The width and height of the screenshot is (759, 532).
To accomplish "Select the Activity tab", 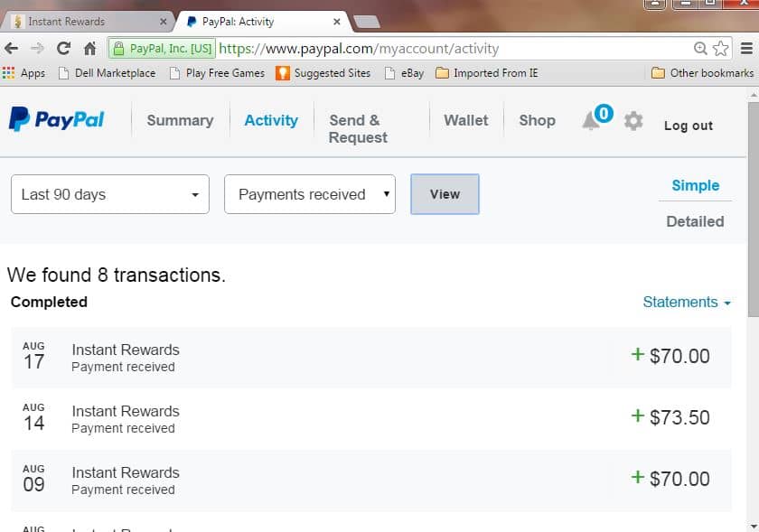I will pyautogui.click(x=271, y=120).
